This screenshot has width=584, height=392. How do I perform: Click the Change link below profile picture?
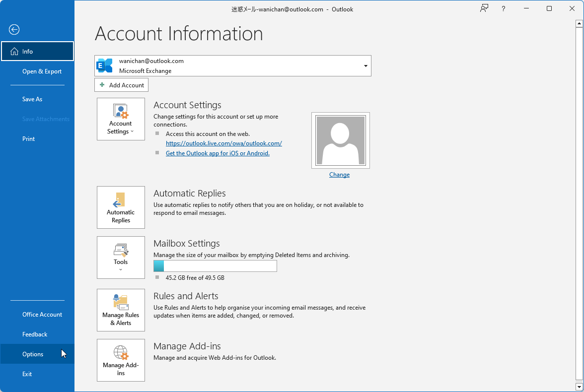[339, 174]
